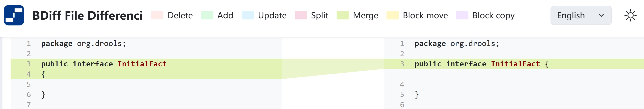Click the Block copy purple swatch
This screenshot has width=644, height=109.
(462, 15)
